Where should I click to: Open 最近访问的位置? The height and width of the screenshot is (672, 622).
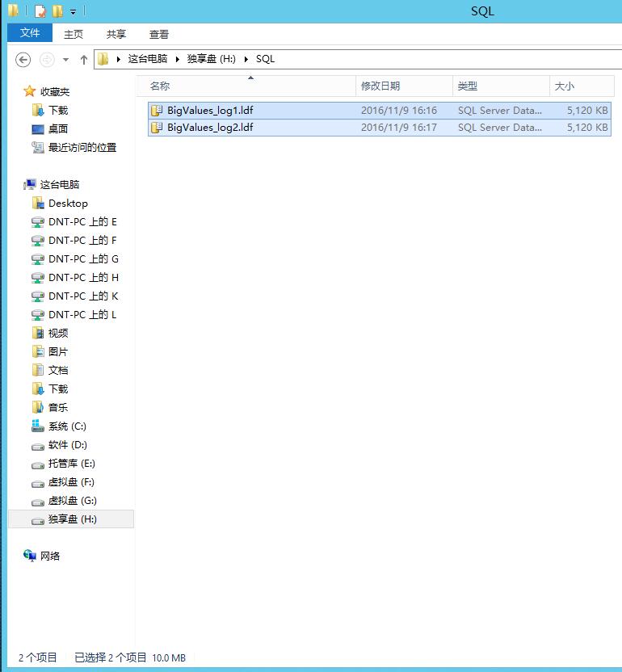[x=82, y=148]
